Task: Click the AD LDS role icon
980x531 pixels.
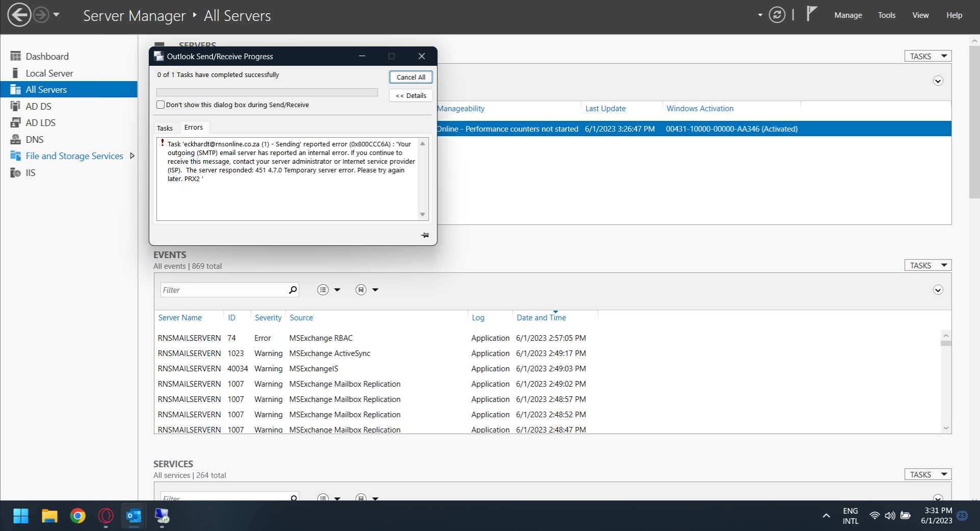Action: click(x=16, y=122)
